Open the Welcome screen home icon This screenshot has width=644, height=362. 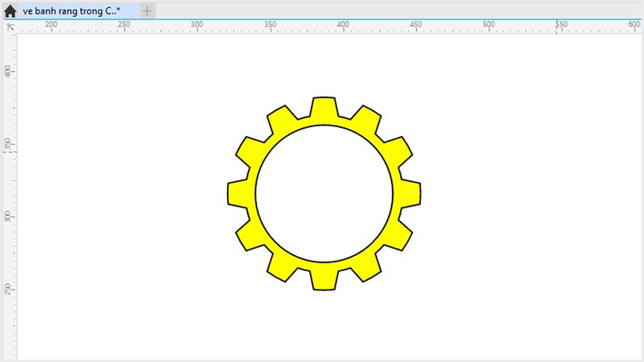(10, 11)
